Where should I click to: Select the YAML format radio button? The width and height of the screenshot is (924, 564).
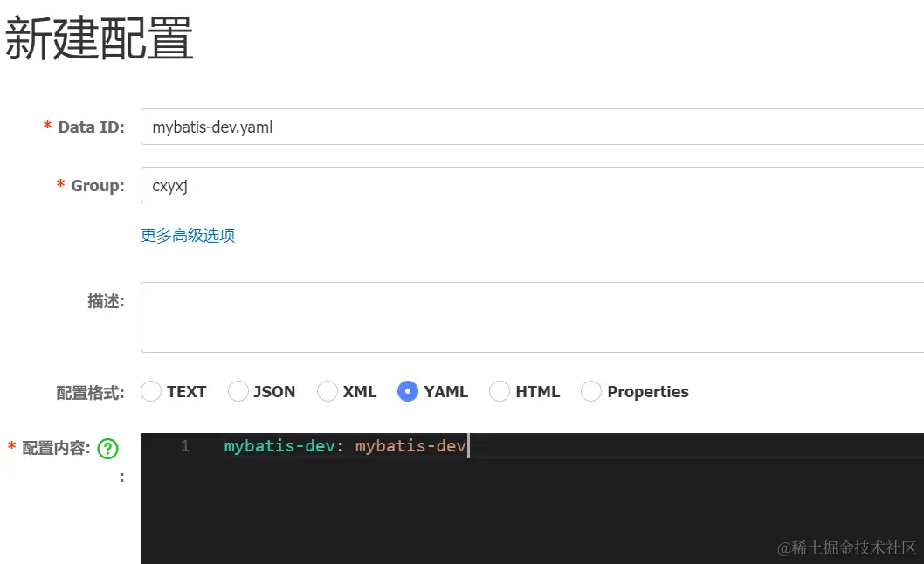(408, 391)
